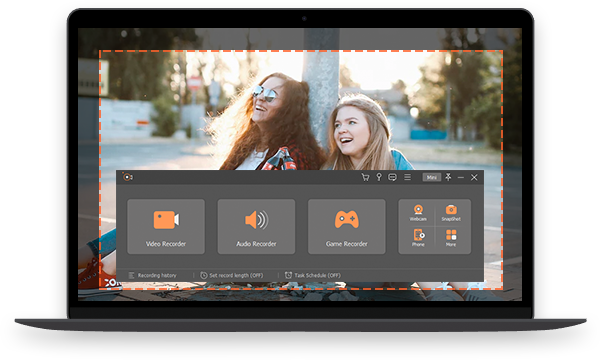Toggle Task Schedule (OFF)
Viewport: 600px width, 360px height.
click(313, 275)
